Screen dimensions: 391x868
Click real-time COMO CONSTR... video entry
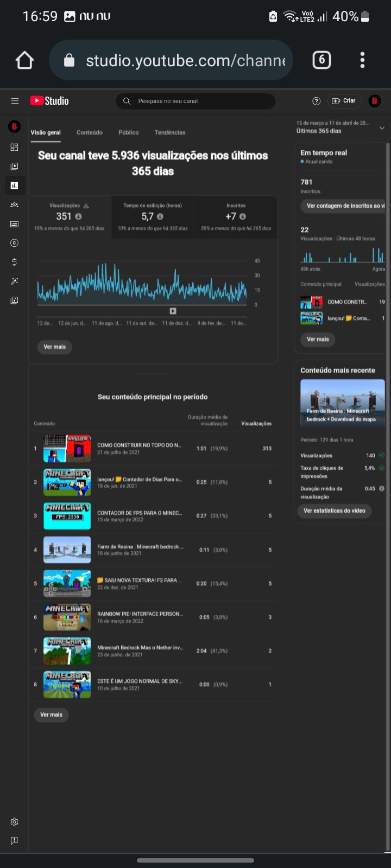(x=343, y=302)
